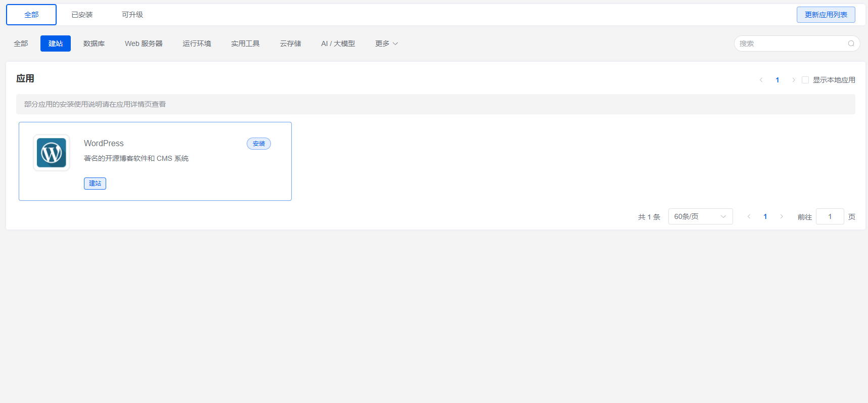Switch to the top 全部 tab

pyautogui.click(x=31, y=15)
